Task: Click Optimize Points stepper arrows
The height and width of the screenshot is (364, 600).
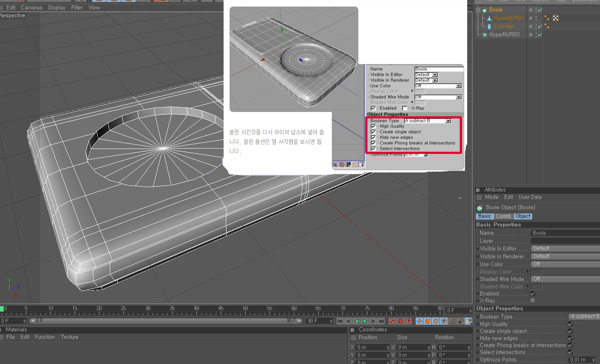Action: [594, 360]
